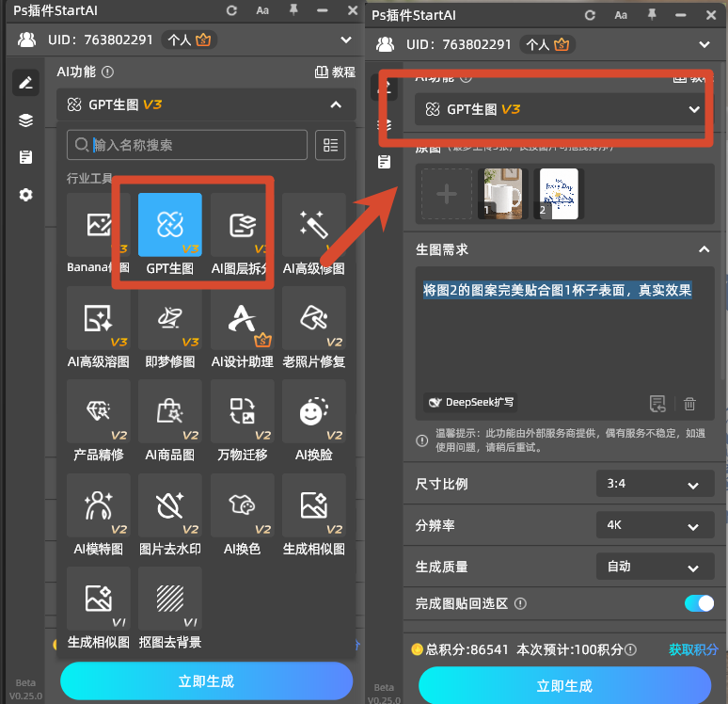Open the 尺寸比例 3:4 dropdown
The image size is (728, 704).
[656, 484]
